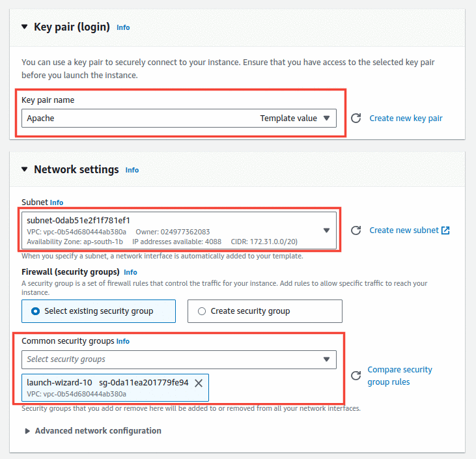Click Create new key pair link

coord(406,118)
